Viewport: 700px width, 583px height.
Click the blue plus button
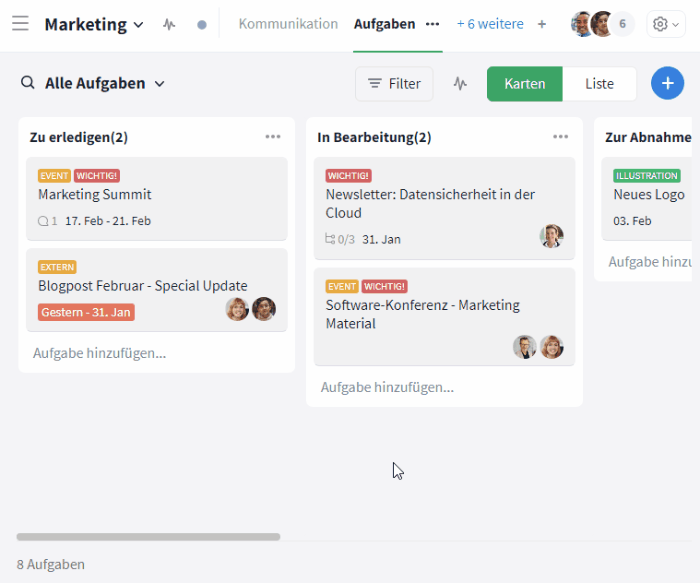tap(667, 84)
